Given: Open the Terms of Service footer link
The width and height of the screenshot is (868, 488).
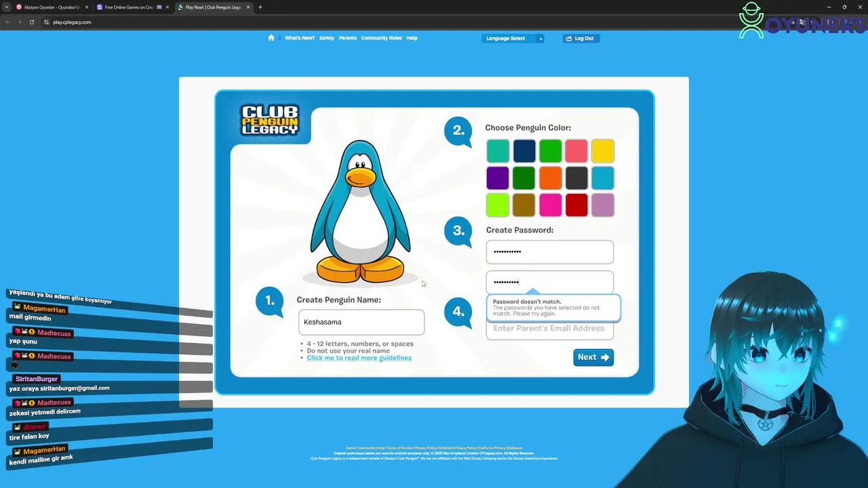Looking at the screenshot, I should pyautogui.click(x=399, y=448).
